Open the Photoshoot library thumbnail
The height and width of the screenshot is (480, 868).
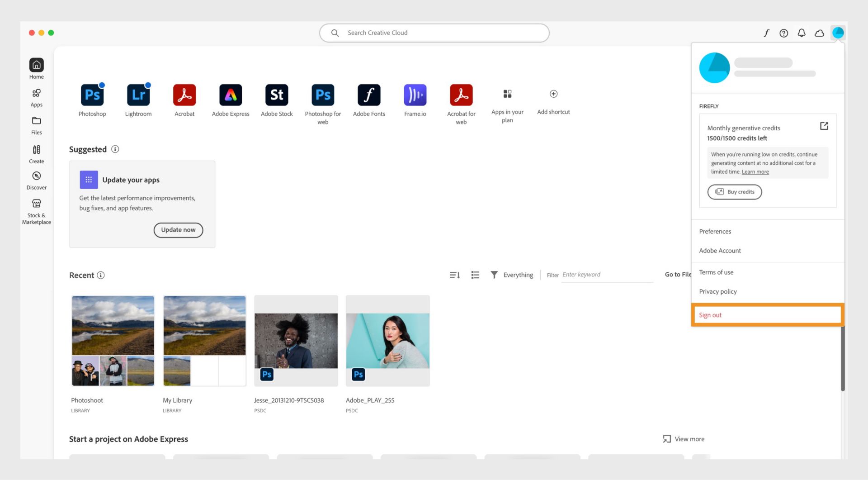coord(113,340)
